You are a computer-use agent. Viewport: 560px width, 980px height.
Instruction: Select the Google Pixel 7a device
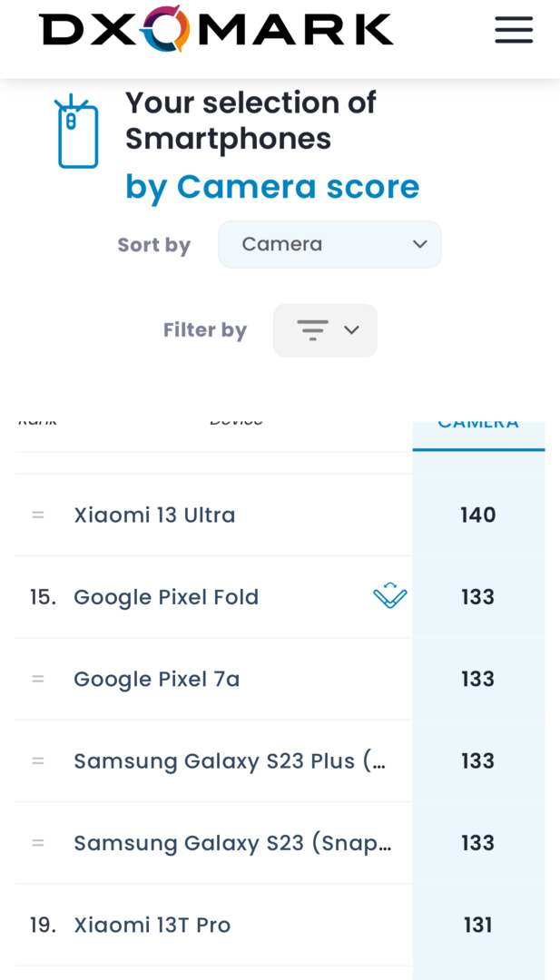click(x=157, y=679)
